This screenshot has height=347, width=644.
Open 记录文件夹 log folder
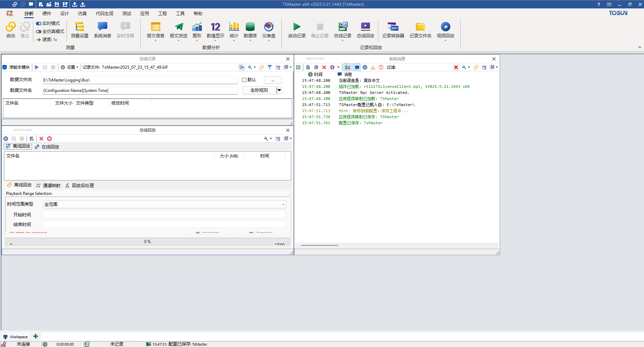420,30
